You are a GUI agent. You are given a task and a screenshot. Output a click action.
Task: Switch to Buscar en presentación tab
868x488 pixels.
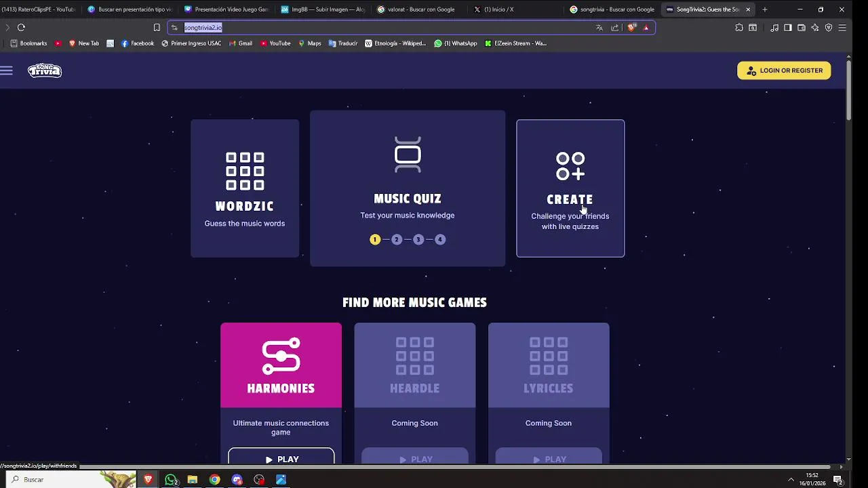pos(130,9)
